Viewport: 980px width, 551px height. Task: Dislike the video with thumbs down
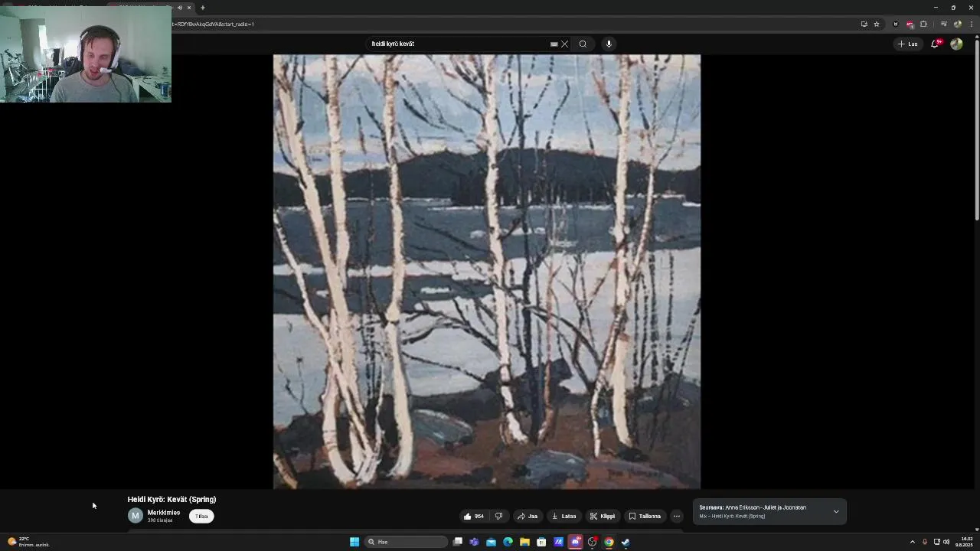[498, 516]
